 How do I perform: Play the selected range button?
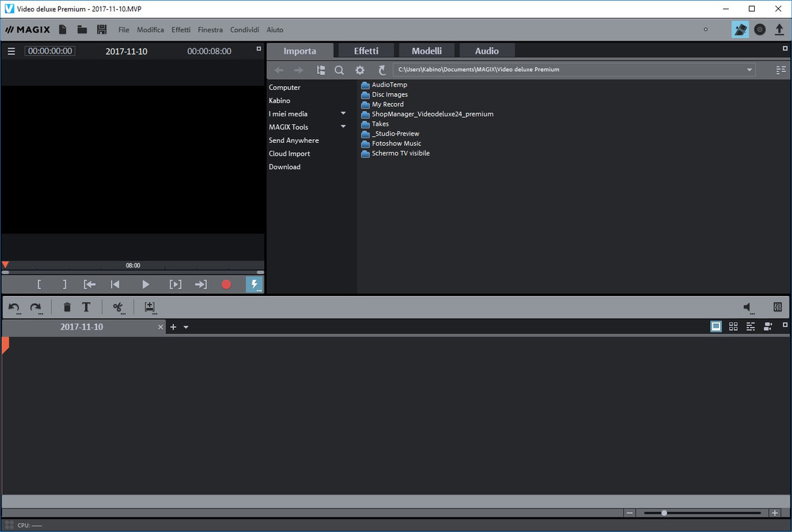coord(175,285)
